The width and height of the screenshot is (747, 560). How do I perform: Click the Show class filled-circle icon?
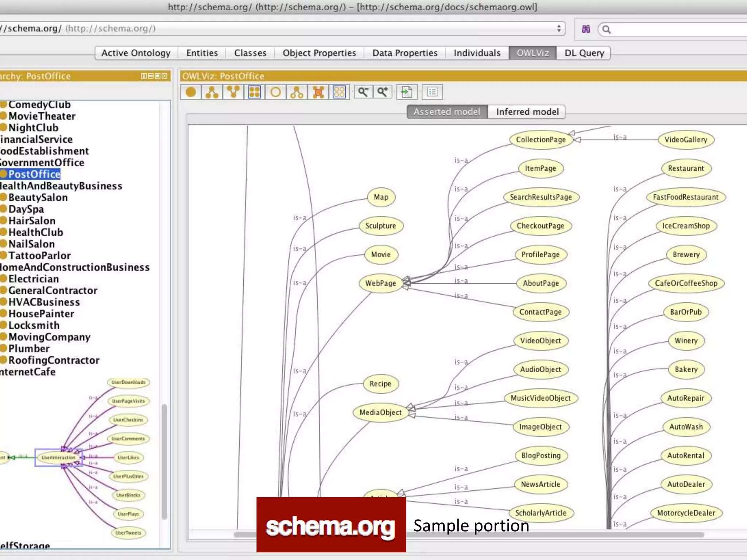pyautogui.click(x=191, y=92)
